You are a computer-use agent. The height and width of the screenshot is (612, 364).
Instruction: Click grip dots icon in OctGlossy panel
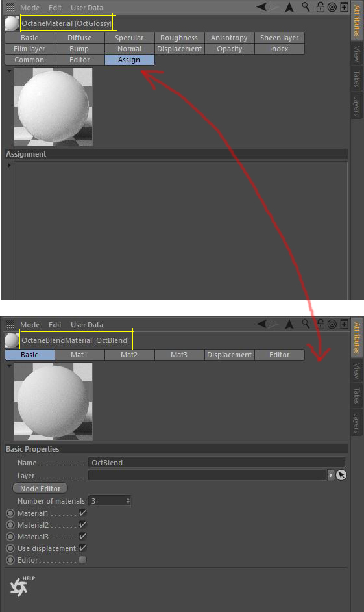pyautogui.click(x=10, y=7)
